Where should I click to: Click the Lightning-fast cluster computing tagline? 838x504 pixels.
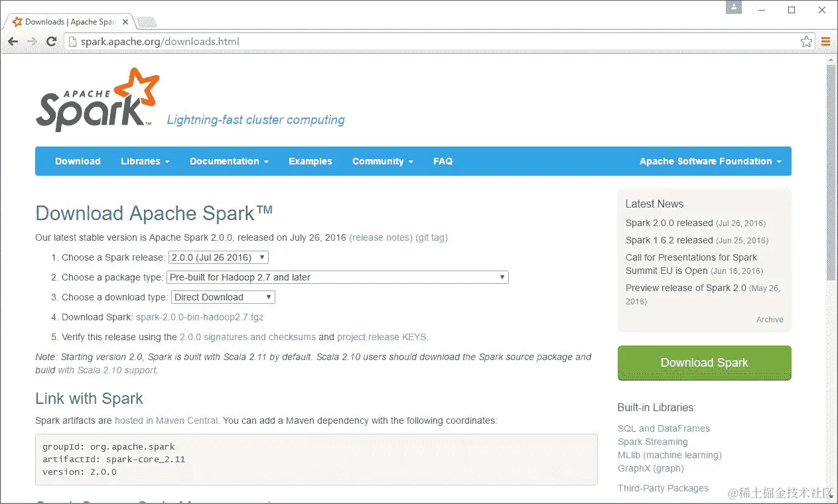coord(255,120)
